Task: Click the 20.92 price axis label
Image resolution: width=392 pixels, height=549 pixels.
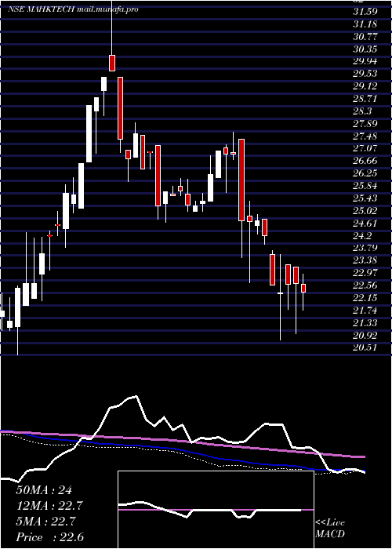Action: (365, 335)
